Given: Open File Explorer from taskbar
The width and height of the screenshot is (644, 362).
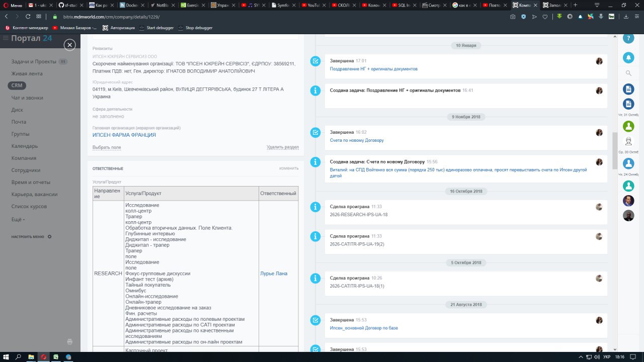Looking at the screenshot, I should tap(31, 356).
